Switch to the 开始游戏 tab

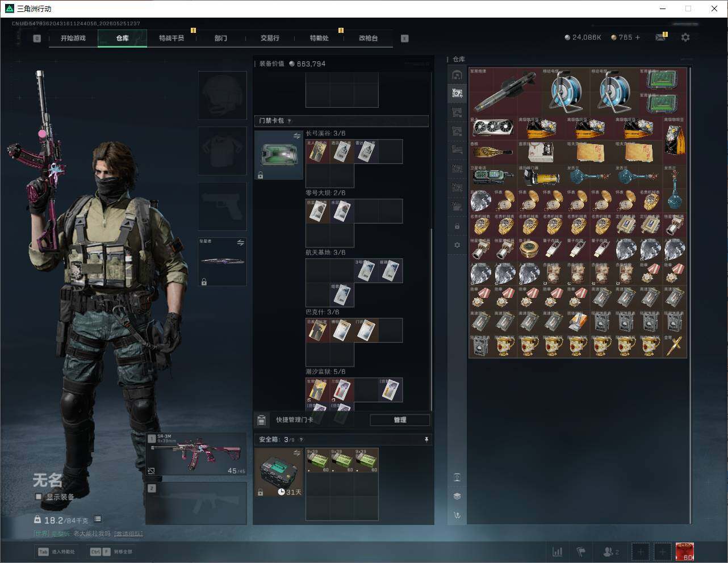point(73,38)
